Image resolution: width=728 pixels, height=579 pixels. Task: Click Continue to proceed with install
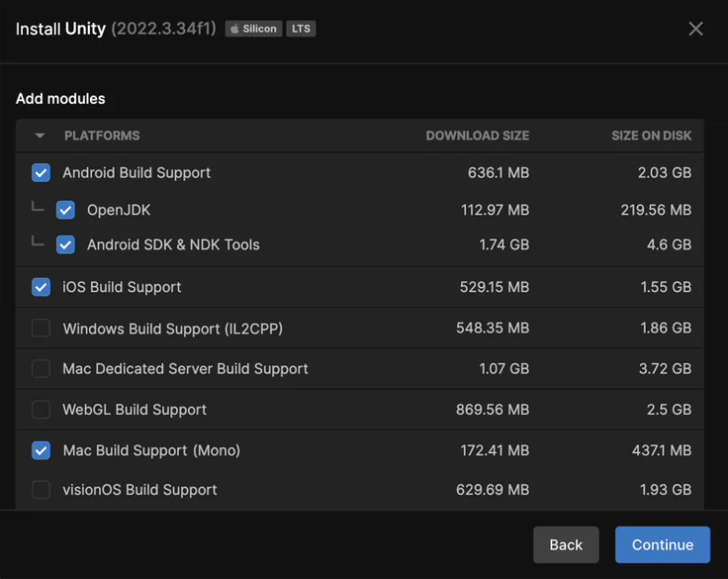point(662,545)
